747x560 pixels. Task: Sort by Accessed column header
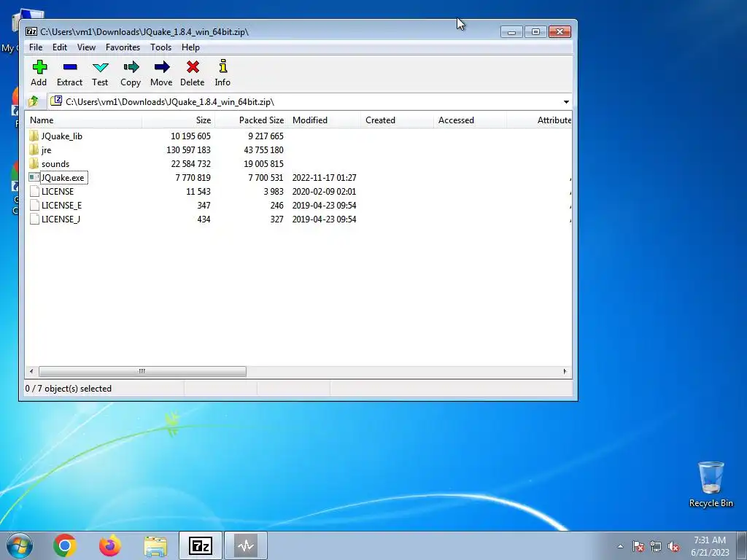[x=470, y=120]
